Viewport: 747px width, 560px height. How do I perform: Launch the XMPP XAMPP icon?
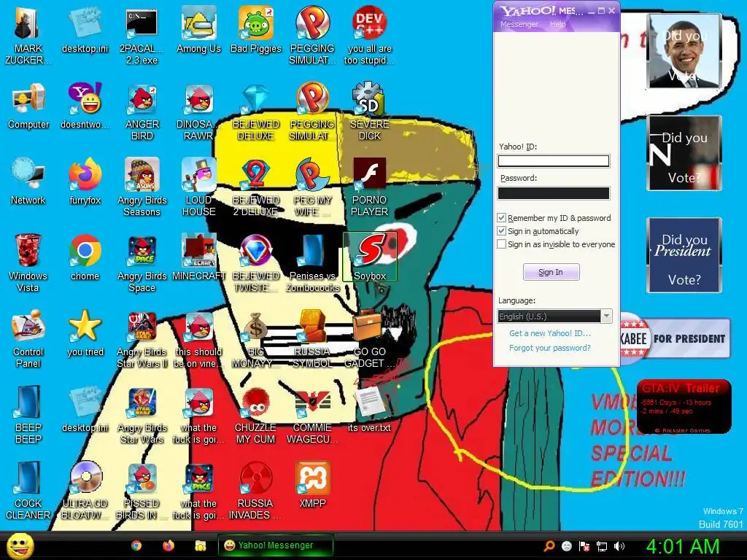(x=312, y=485)
